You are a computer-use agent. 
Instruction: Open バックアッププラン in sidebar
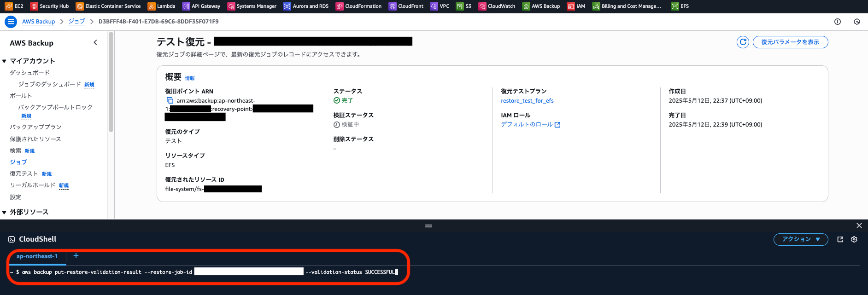[x=35, y=127]
